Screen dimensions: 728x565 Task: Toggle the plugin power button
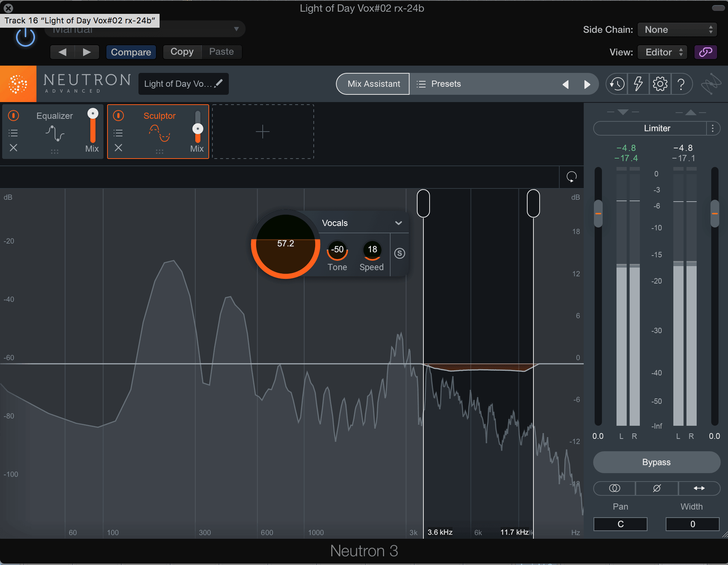(x=26, y=37)
